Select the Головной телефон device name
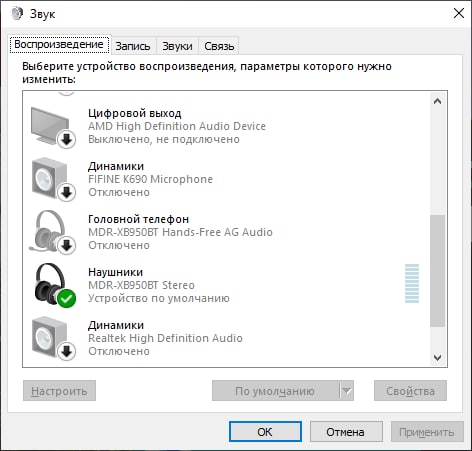This screenshot has height=451, width=472. (138, 219)
